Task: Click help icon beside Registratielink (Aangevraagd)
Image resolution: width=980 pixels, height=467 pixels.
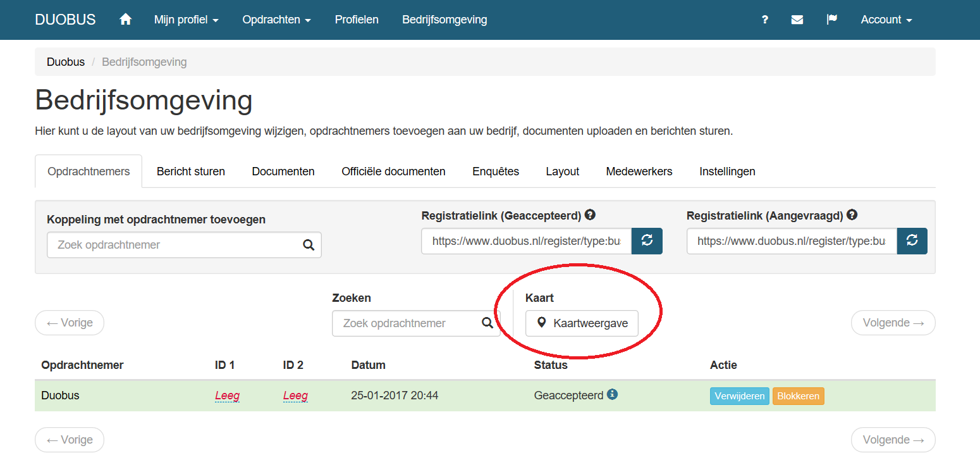Action: (852, 215)
